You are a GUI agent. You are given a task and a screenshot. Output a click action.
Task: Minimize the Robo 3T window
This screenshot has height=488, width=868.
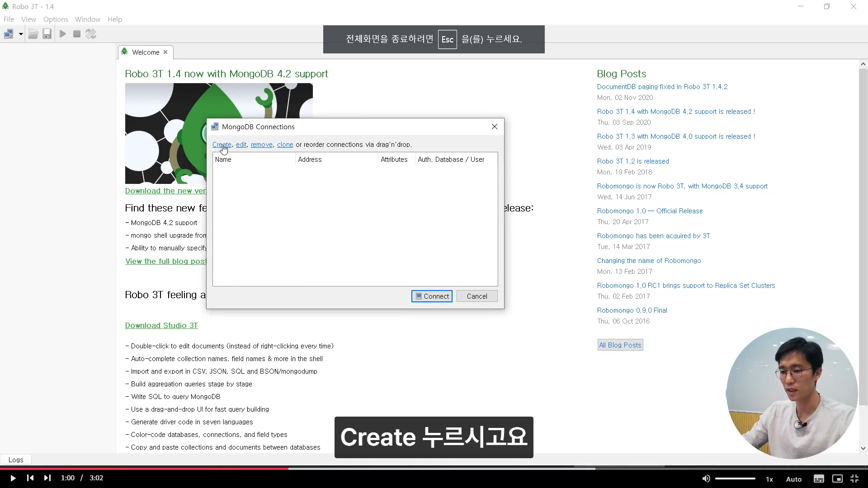[801, 6]
